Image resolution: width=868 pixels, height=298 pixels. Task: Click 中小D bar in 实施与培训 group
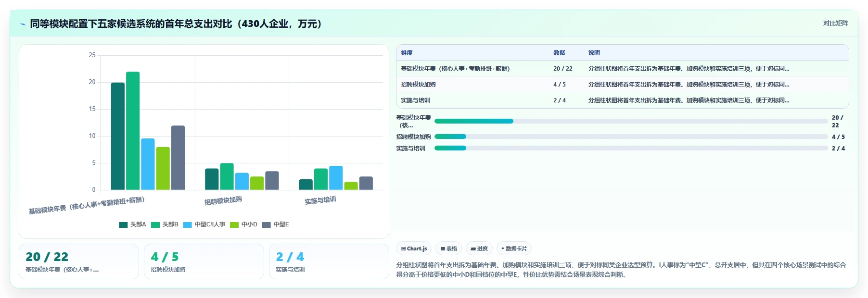coord(351,186)
